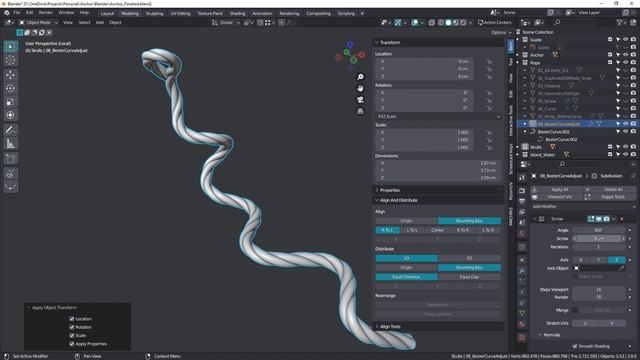
Task: Open the File menu
Action: 17,13
